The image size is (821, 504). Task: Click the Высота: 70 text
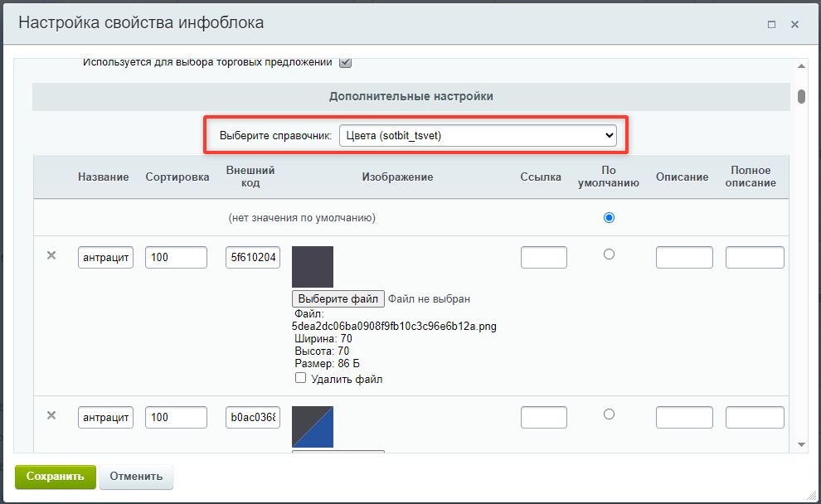(322, 351)
